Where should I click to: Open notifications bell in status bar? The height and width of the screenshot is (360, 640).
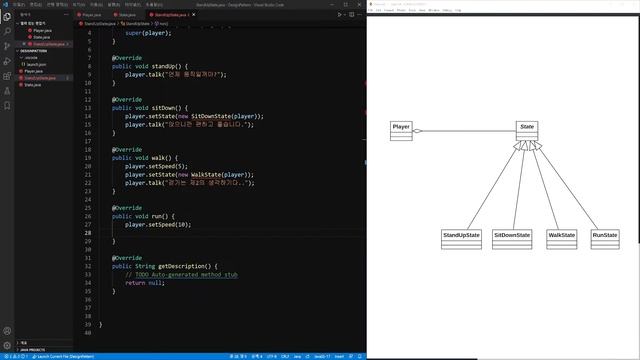pyautogui.click(x=360, y=356)
